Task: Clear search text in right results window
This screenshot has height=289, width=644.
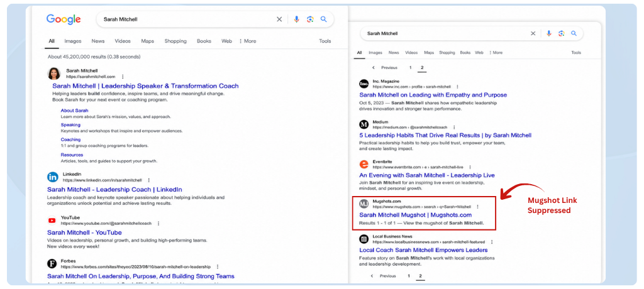Action: [x=533, y=34]
